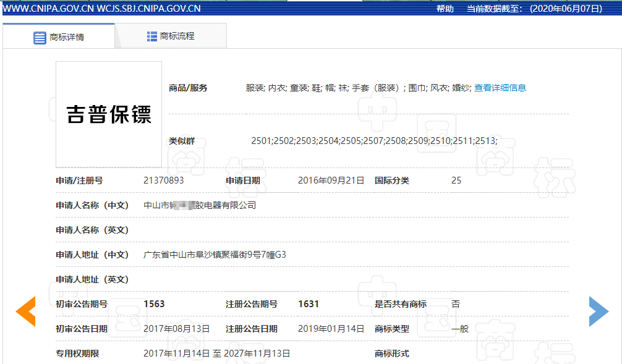Click the 吉普保镖 trademark image

(x=109, y=114)
